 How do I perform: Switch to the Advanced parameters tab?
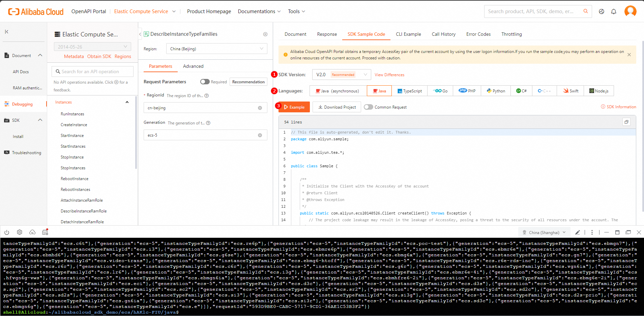(193, 66)
